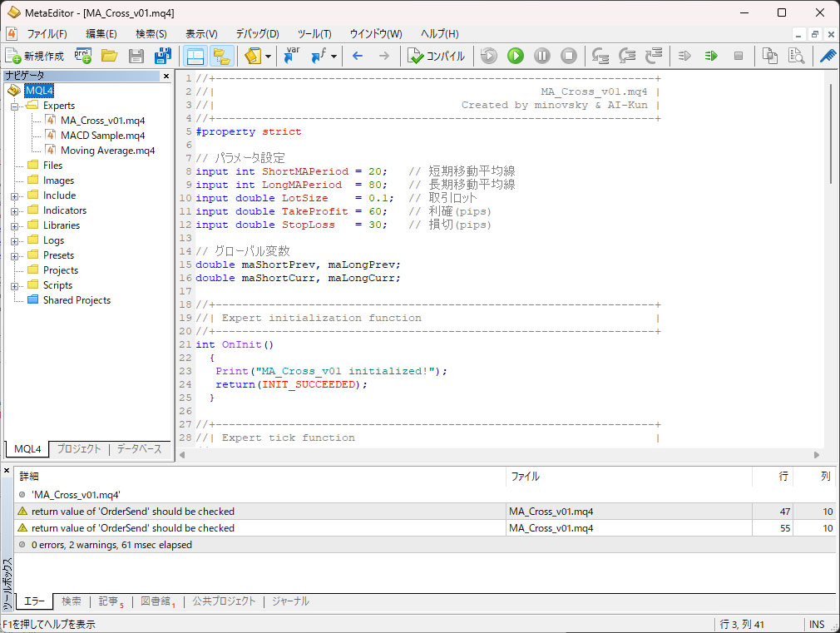Viewport: 840px width, 633px height.
Task: Select MACD Sample.mq4 in Navigator tree
Action: click(102, 136)
